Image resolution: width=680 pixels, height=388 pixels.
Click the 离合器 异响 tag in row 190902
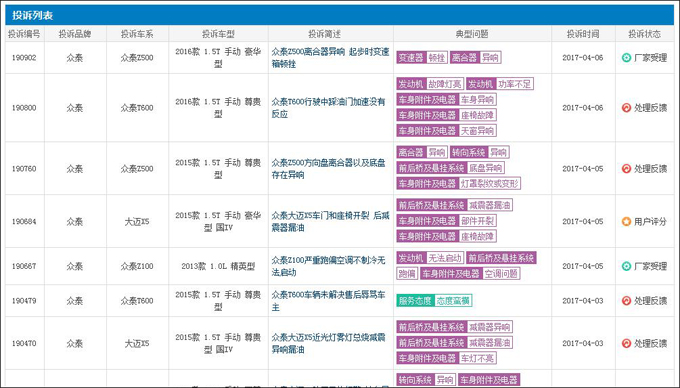click(476, 58)
